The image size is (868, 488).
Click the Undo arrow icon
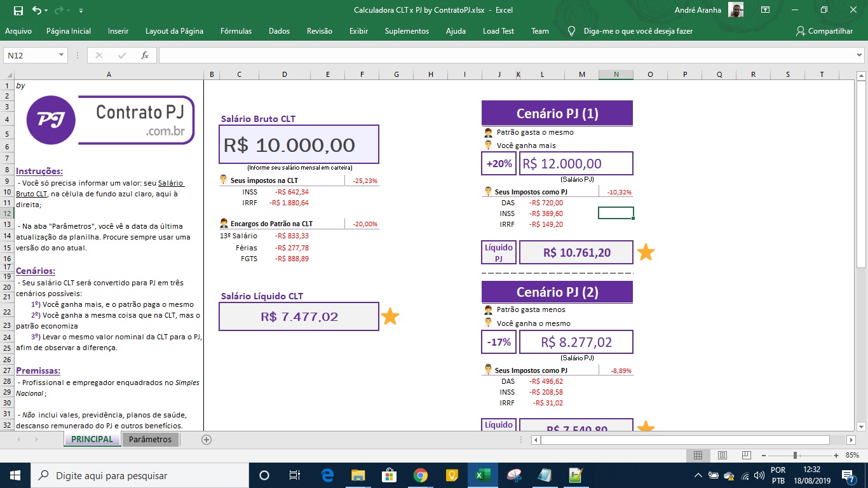(37, 10)
